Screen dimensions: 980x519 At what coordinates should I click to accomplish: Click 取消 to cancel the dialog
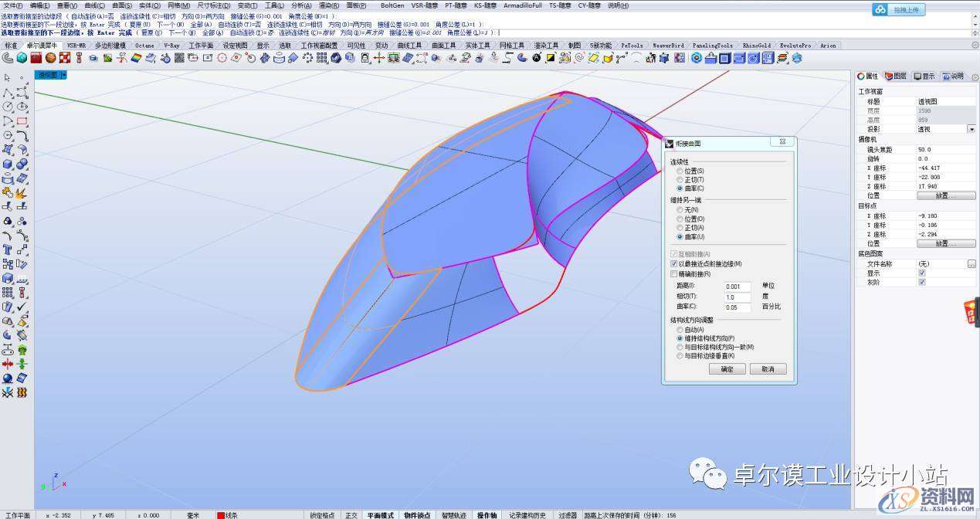[767, 369]
